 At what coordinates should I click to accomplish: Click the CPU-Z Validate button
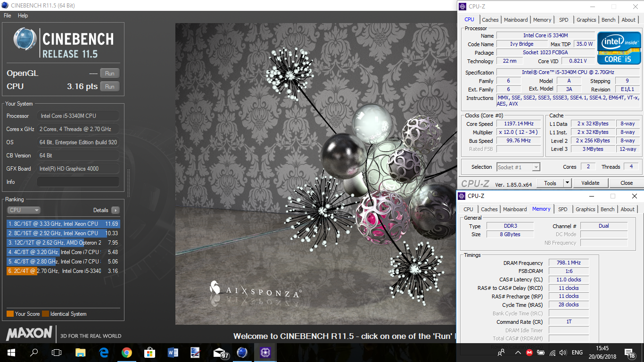[590, 183]
